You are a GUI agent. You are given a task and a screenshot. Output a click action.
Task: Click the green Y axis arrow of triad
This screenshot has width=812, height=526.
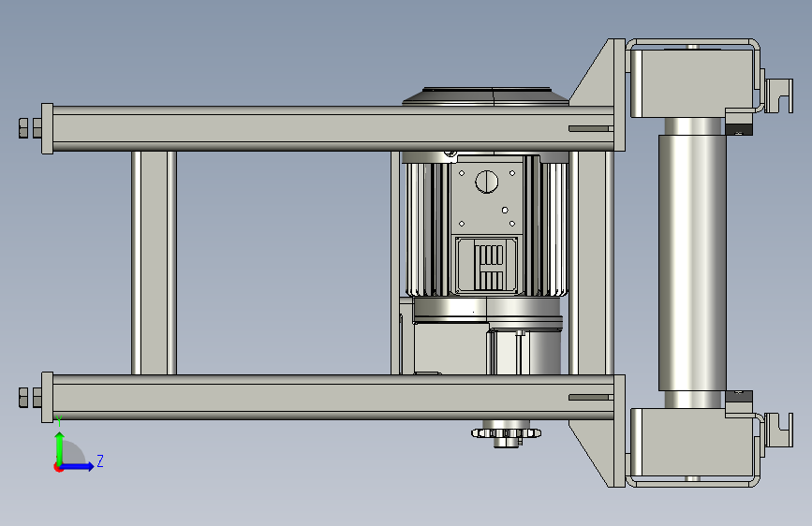click(x=60, y=447)
